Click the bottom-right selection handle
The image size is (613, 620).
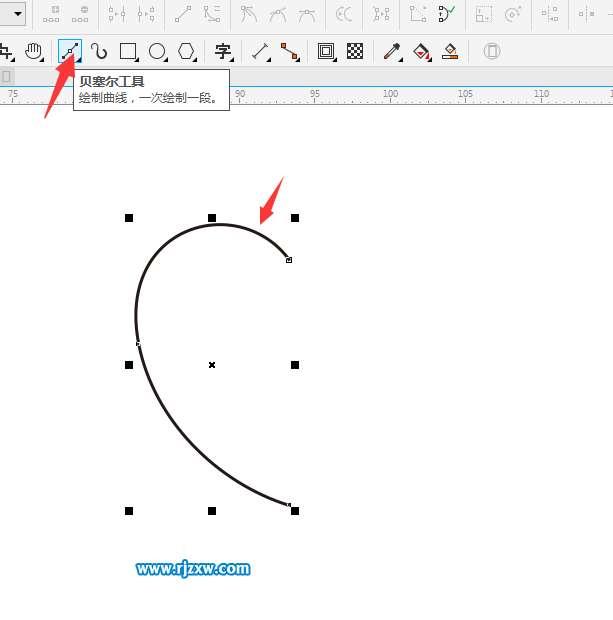click(x=295, y=511)
